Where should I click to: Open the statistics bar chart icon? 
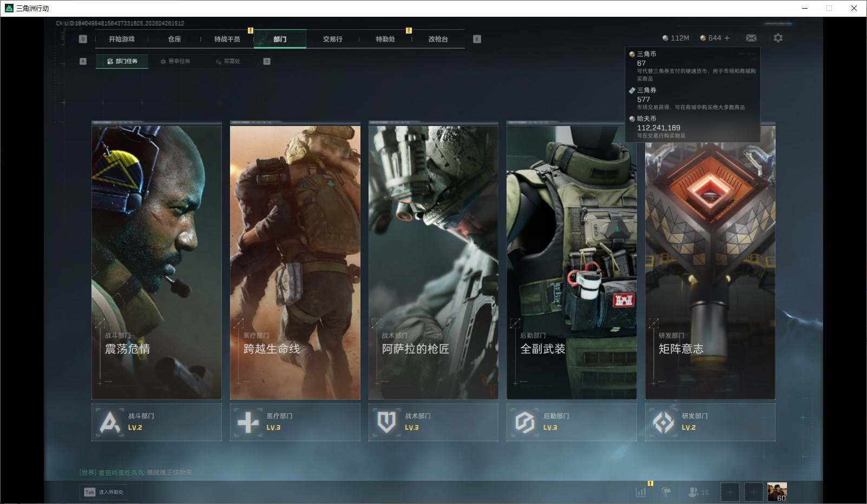(x=641, y=492)
